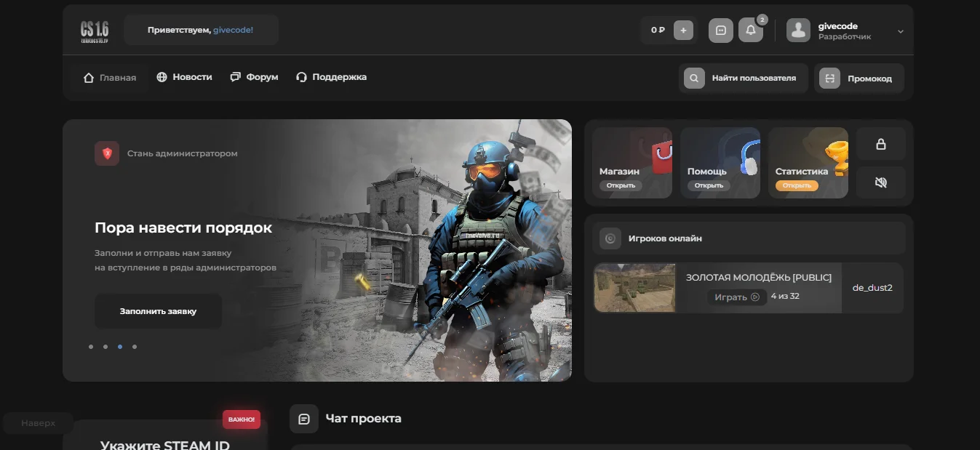980x450 pixels.
Task: Open the Поддержка support menu item
Action: [x=331, y=77]
